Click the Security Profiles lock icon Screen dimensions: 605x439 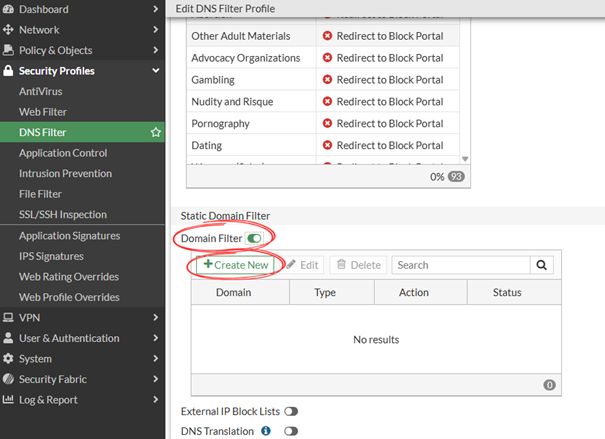tap(9, 71)
